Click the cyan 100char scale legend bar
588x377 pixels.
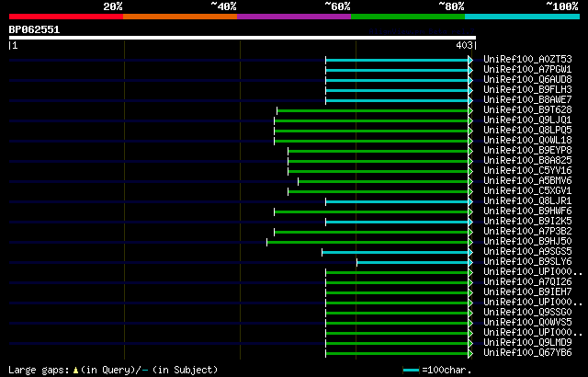(x=412, y=371)
